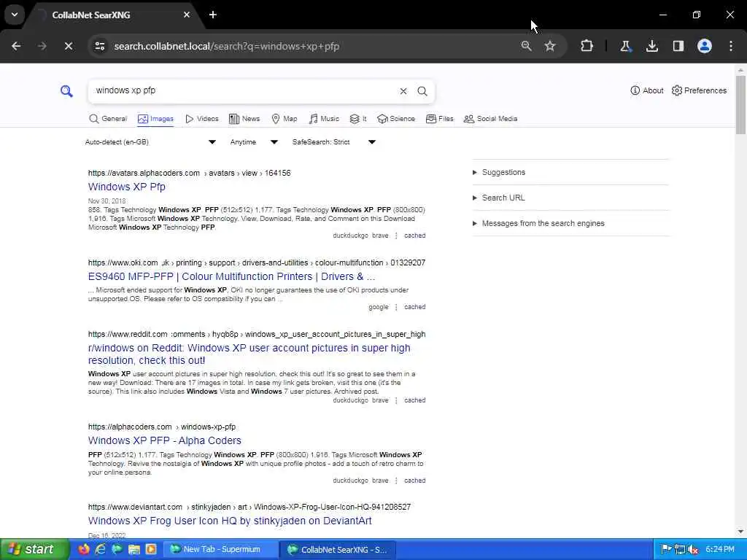Switch to the General category
The width and height of the screenshot is (747, 560).
click(108, 119)
